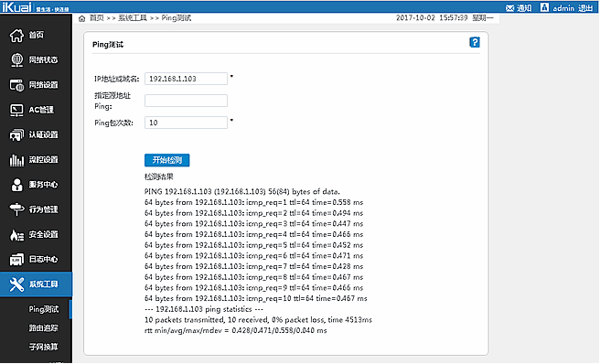Image resolution: width=600 pixels, height=364 pixels.
Task: Open the 子网换算 submenu item
Action: (44, 347)
